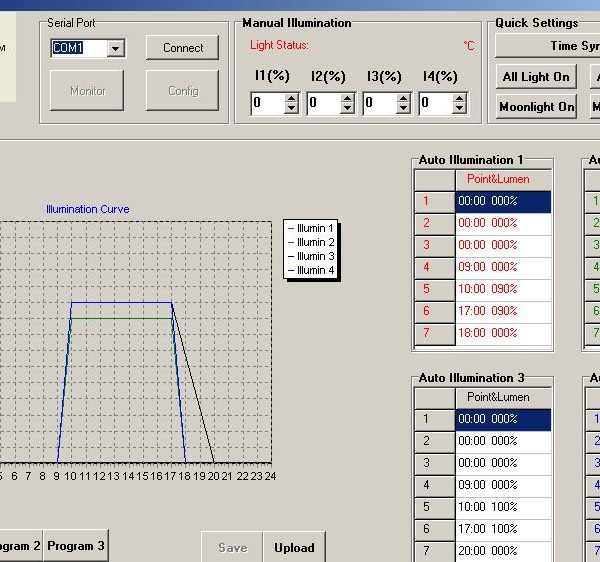Viewport: 600px width, 562px height.
Task: Click the Connect button
Action: point(183,48)
